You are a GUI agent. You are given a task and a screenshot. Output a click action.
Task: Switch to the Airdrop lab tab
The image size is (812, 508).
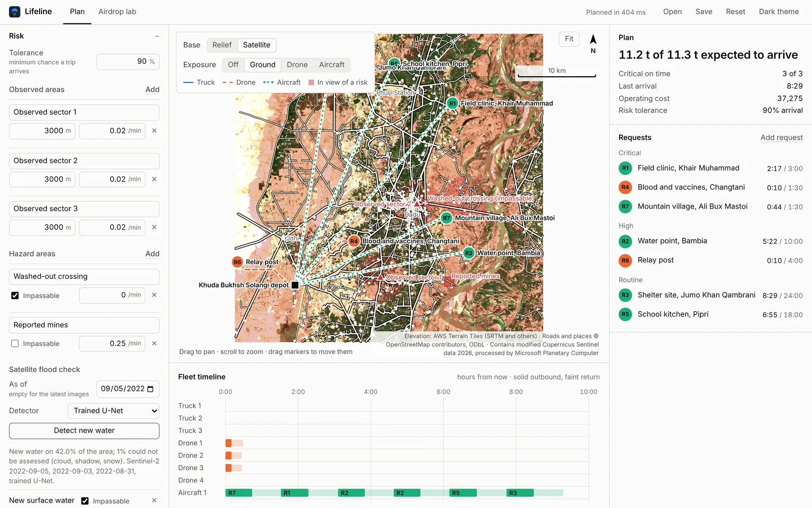[x=117, y=12]
